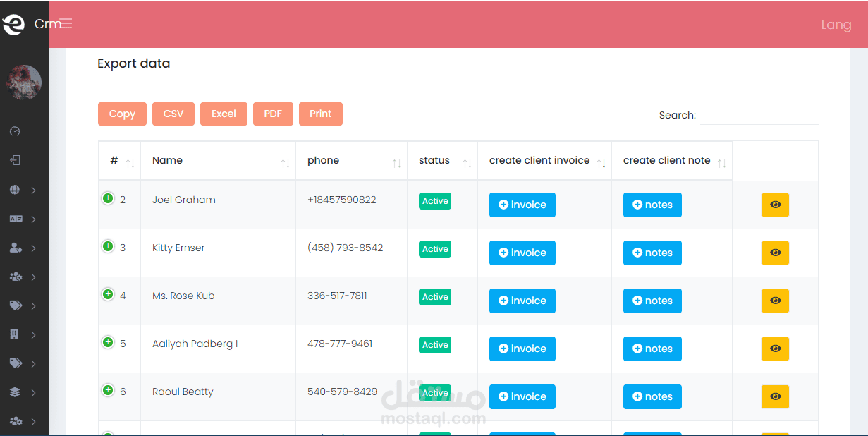This screenshot has width=868, height=436.
Task: Expand row 4 with the green plus
Action: pos(108,294)
